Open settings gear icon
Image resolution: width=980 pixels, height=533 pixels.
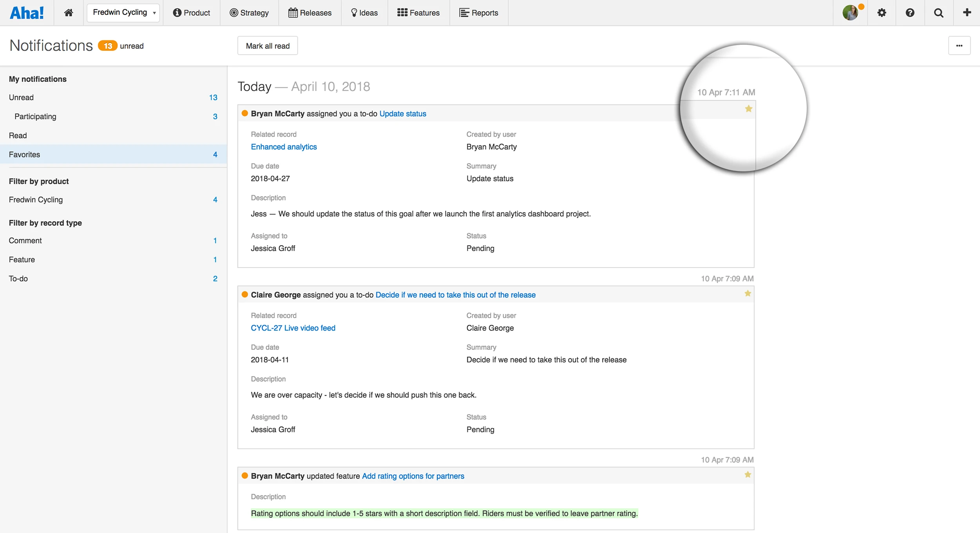[x=882, y=13]
